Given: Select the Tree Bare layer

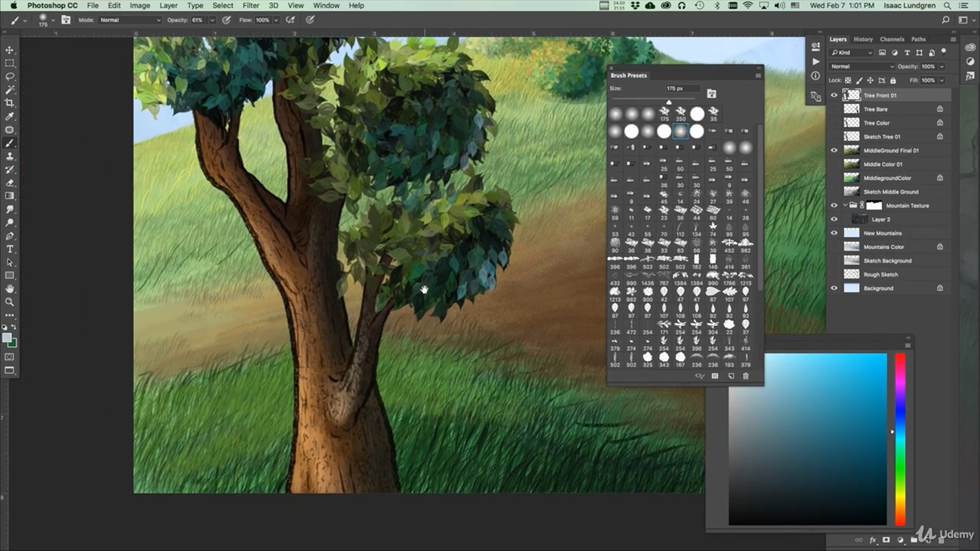Looking at the screenshot, I should coord(875,109).
